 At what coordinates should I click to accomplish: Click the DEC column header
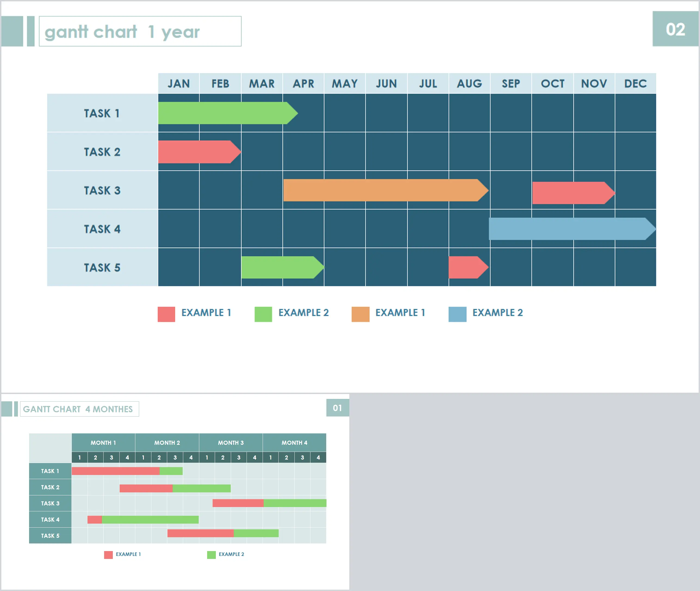tap(636, 83)
